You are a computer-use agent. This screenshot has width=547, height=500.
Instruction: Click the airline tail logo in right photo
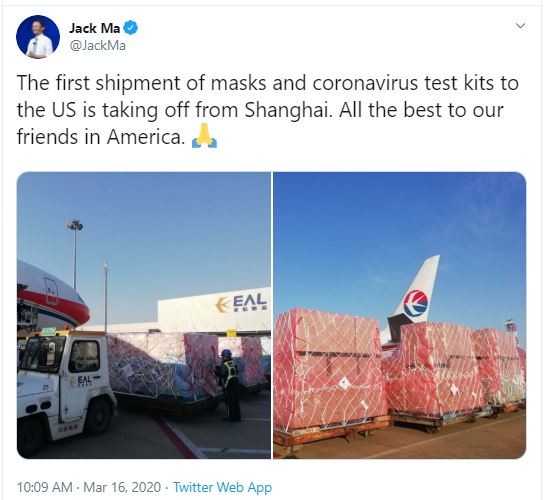415,303
